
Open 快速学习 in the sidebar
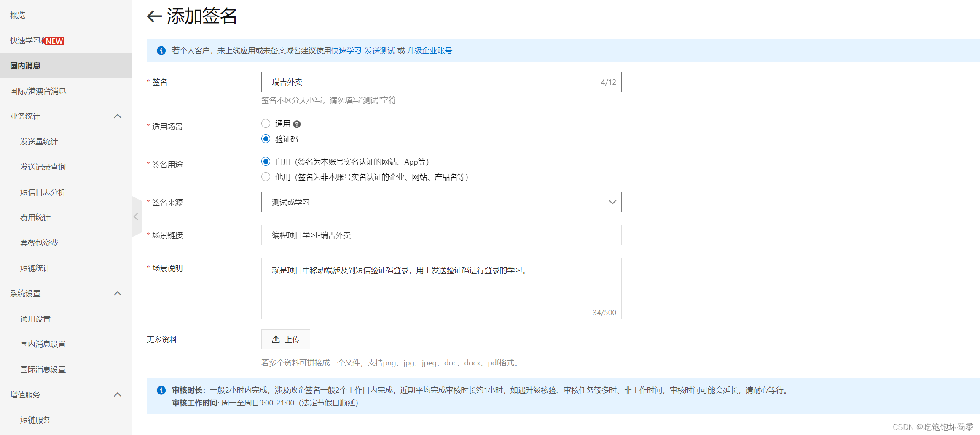point(26,41)
